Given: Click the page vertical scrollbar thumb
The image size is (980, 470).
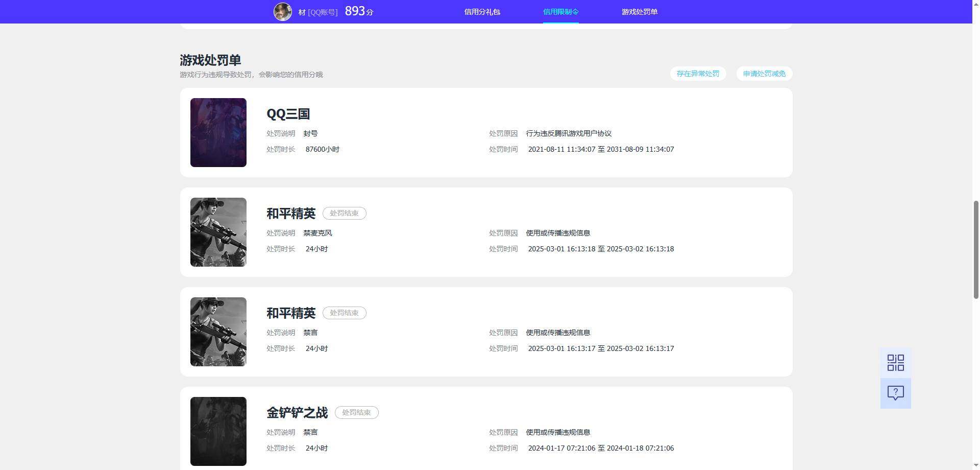Looking at the screenshot, I should coord(976,250).
